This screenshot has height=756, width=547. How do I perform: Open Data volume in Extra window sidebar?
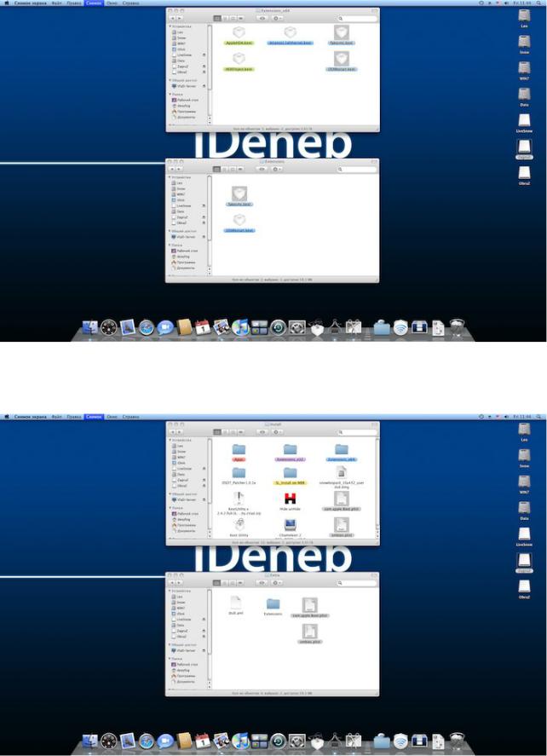click(x=180, y=625)
